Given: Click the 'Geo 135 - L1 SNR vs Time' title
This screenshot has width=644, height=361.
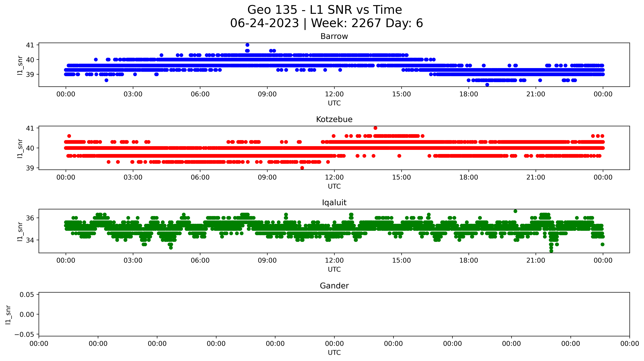Looking at the screenshot, I should click(x=325, y=10).
